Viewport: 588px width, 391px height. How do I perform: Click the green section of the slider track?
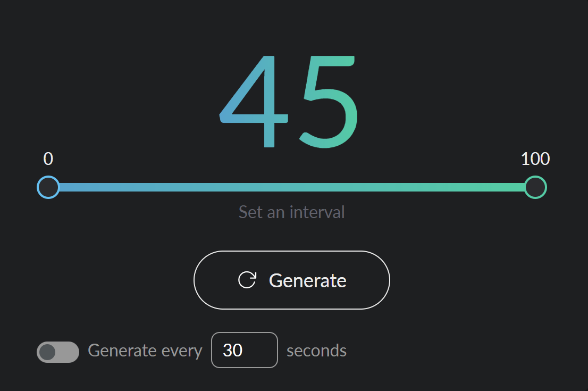click(x=468, y=187)
